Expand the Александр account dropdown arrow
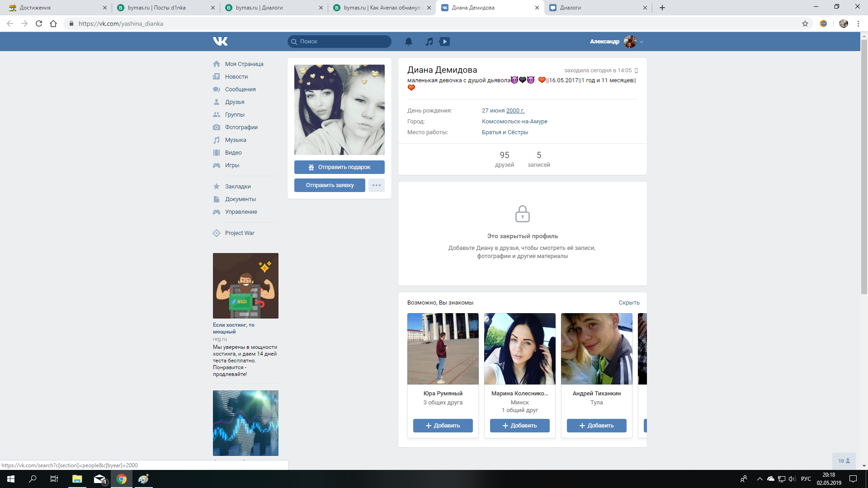 click(642, 42)
